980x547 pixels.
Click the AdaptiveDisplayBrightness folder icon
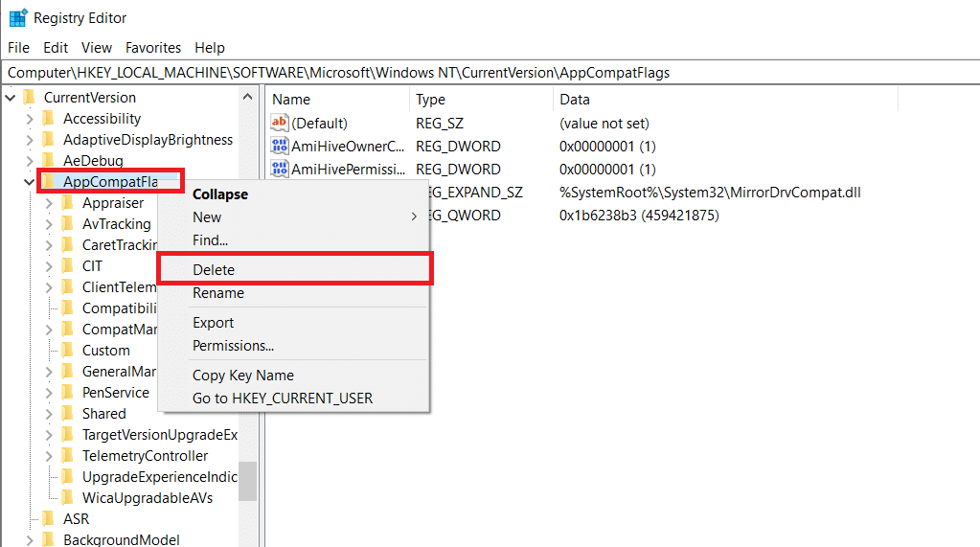pos(48,140)
